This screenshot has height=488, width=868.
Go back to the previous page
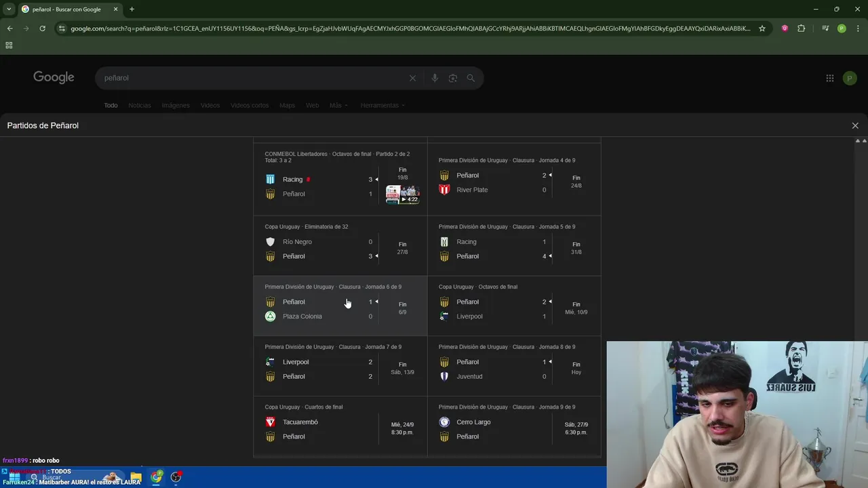click(x=9, y=28)
